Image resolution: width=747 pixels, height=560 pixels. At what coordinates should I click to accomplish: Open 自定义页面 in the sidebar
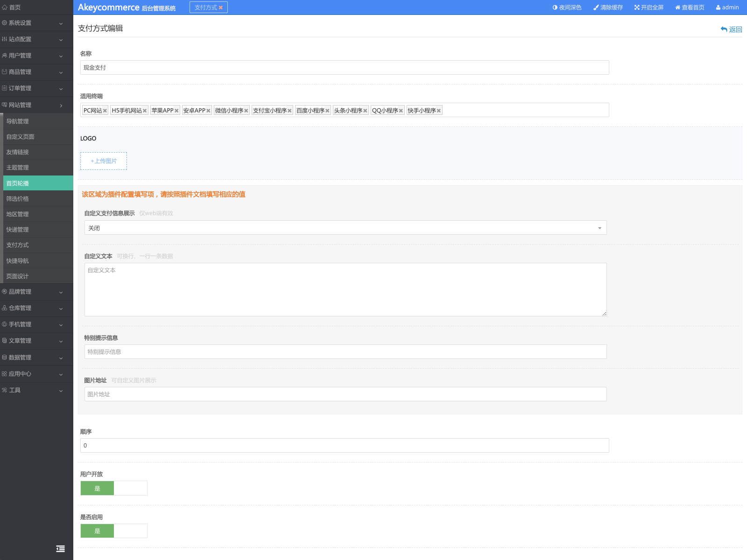[38, 137]
